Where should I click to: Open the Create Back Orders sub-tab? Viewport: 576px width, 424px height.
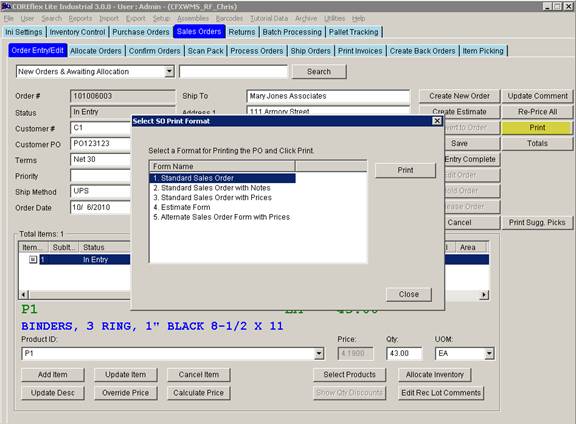click(x=422, y=51)
